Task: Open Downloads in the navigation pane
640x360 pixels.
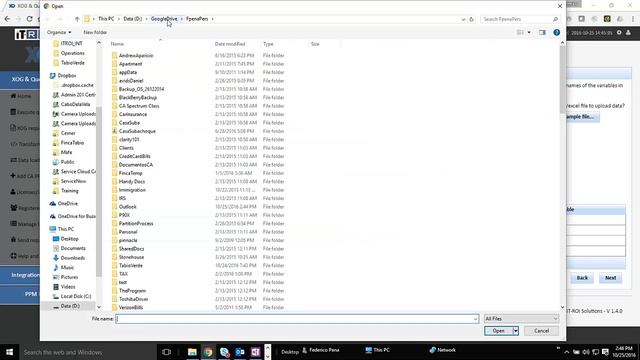Action: [73, 258]
